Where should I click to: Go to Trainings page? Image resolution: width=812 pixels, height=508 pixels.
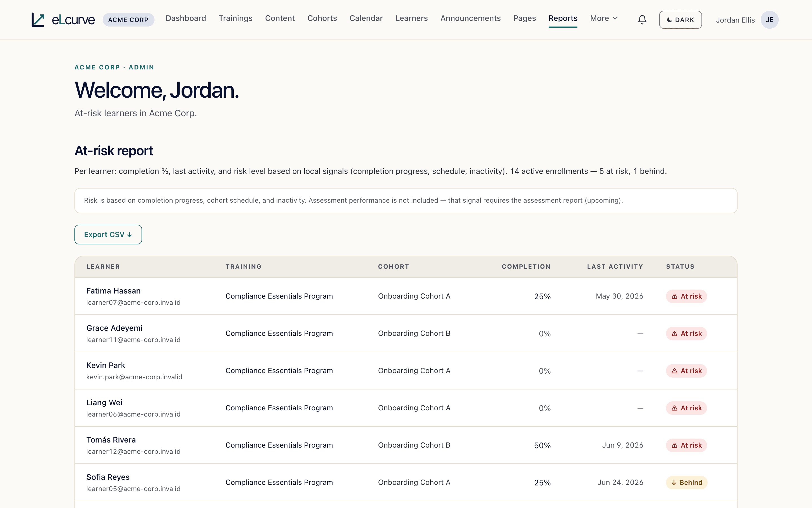coord(235,18)
